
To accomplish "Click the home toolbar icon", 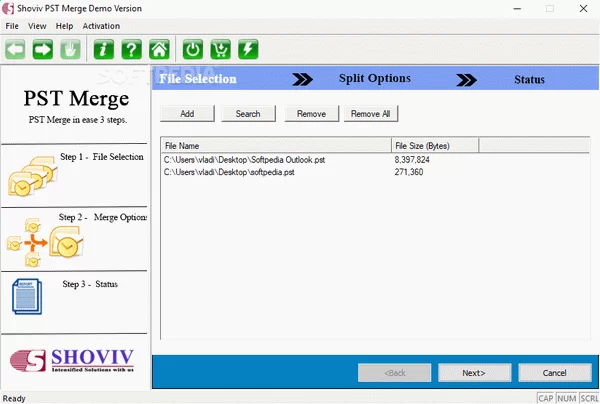I will point(159,49).
